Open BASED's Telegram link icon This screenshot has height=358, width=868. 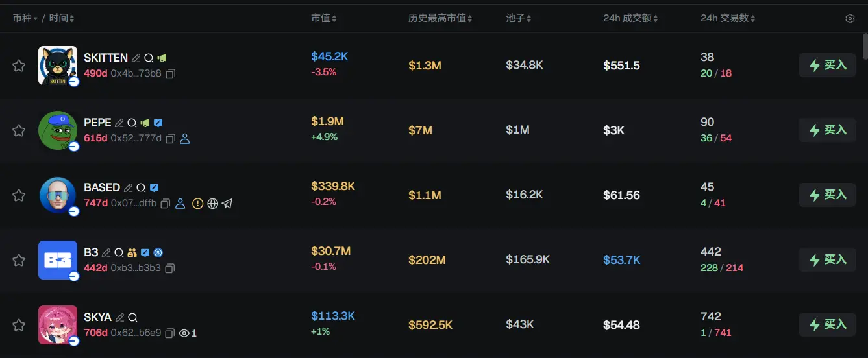tap(227, 204)
